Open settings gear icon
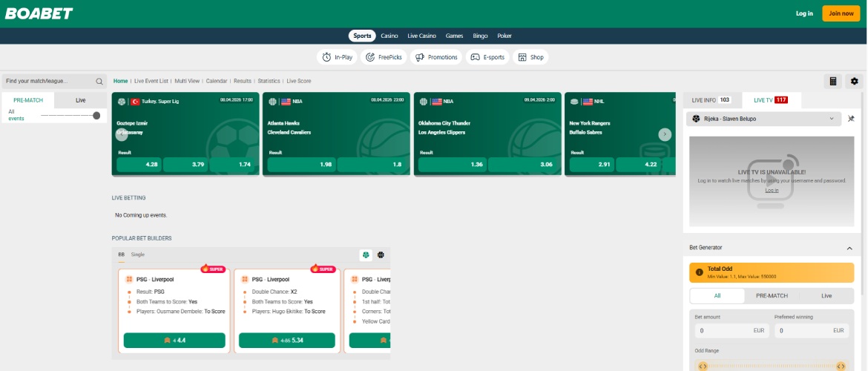 854,81
